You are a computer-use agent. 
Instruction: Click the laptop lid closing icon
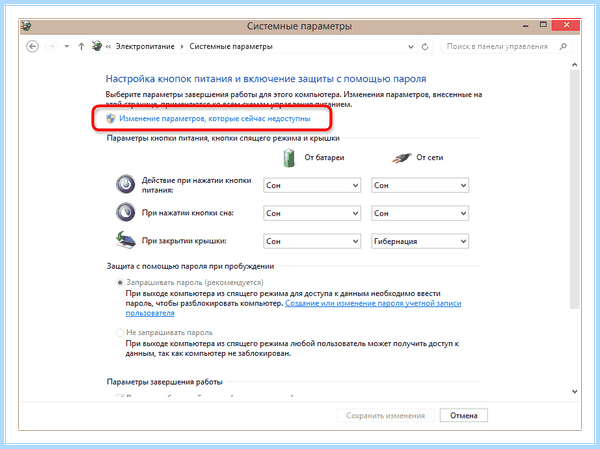(x=126, y=240)
